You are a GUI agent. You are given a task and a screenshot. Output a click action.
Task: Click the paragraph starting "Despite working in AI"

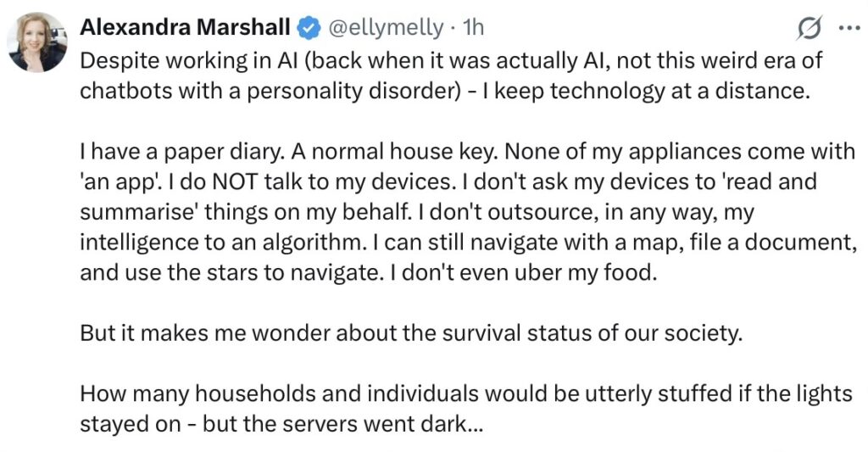coord(451,76)
